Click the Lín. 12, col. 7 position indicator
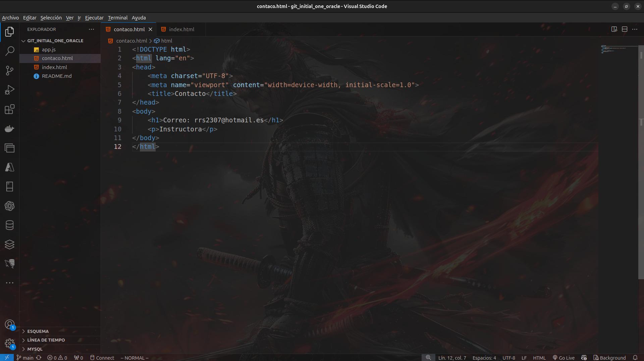 tap(452, 358)
